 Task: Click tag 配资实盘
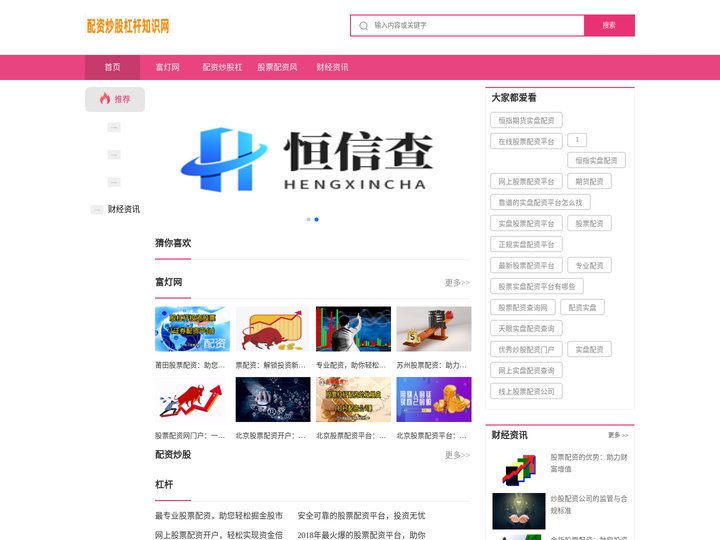point(583,307)
